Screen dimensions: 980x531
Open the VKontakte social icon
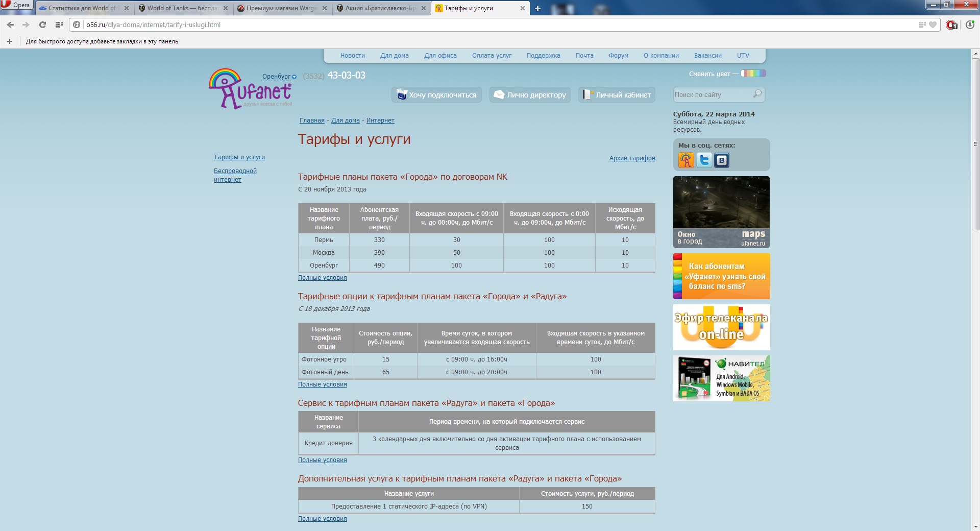click(722, 160)
